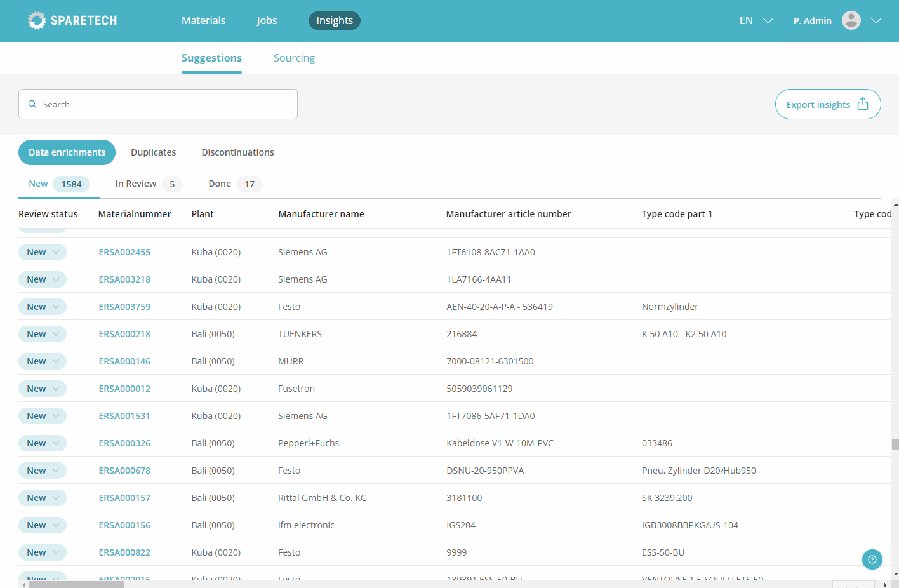Open the help question mark icon
This screenshot has width=899, height=588.
[872, 559]
